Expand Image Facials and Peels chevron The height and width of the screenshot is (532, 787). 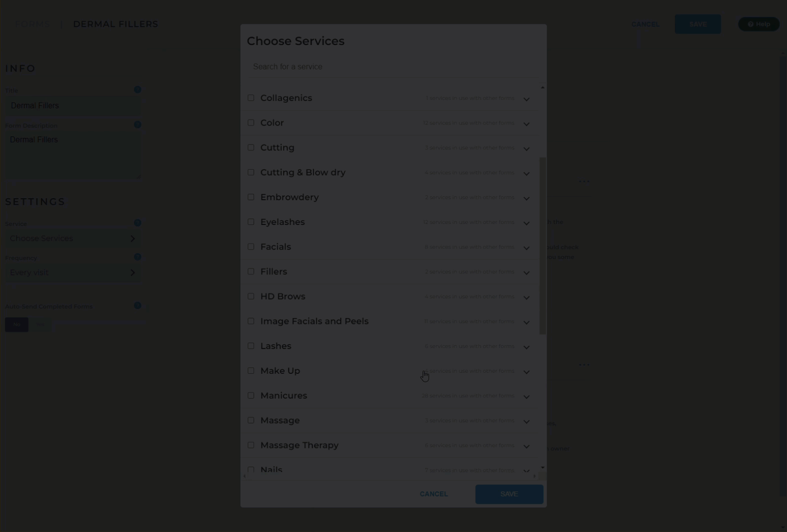[x=526, y=322]
